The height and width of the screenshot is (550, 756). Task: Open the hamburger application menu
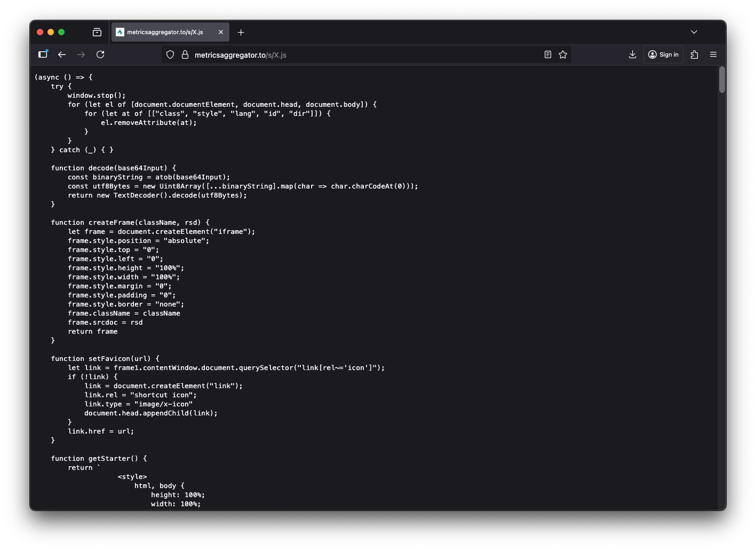[x=713, y=54]
